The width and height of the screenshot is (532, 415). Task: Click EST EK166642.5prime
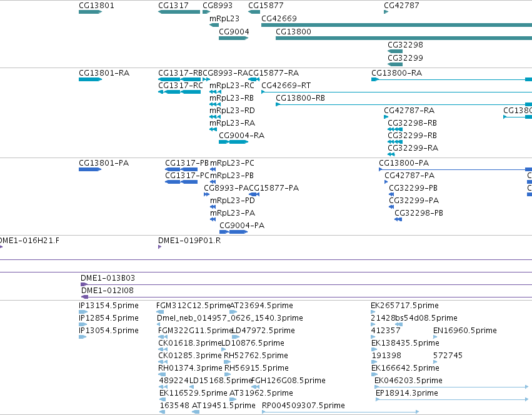(405, 368)
